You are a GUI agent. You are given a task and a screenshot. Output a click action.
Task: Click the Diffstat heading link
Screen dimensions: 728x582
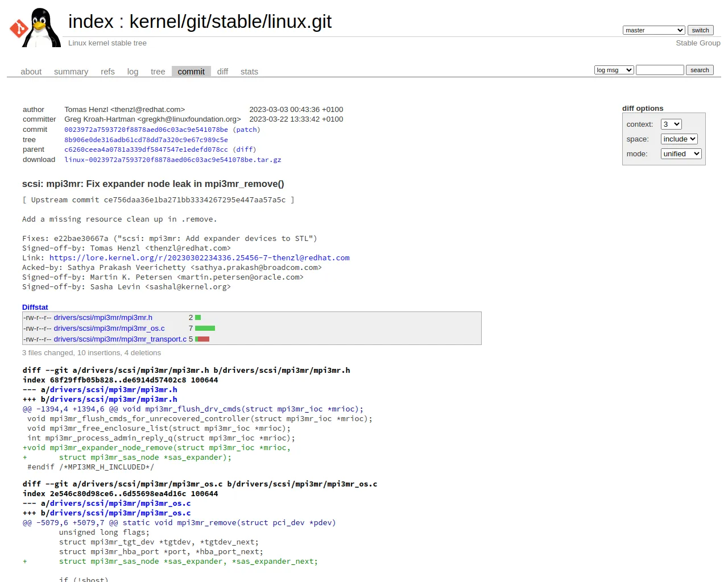point(35,307)
